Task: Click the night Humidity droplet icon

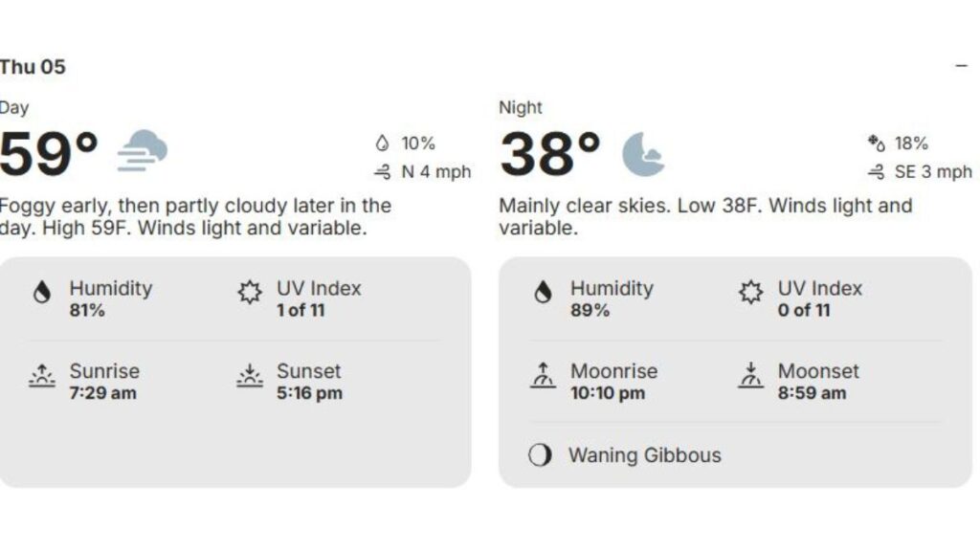Action: [543, 293]
